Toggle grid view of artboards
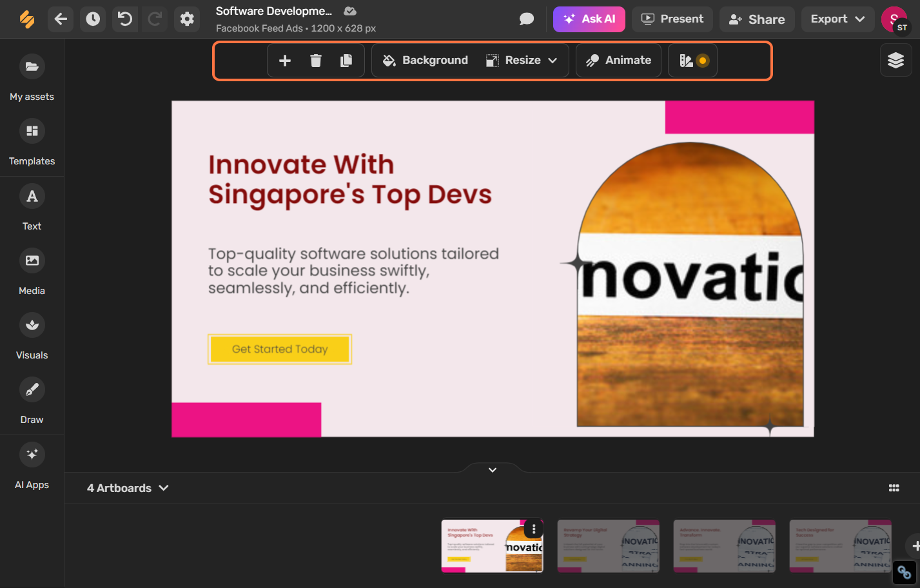920x588 pixels. [x=894, y=488]
